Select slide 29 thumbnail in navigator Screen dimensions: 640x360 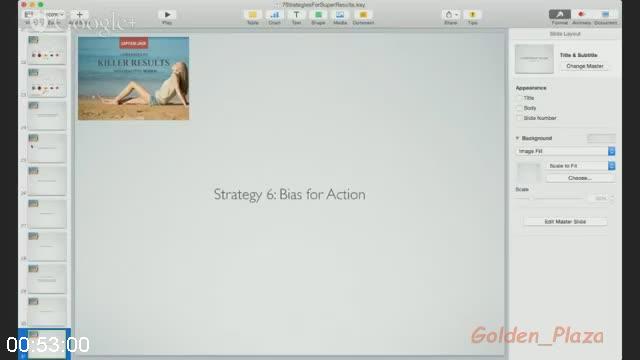[x=47, y=279]
